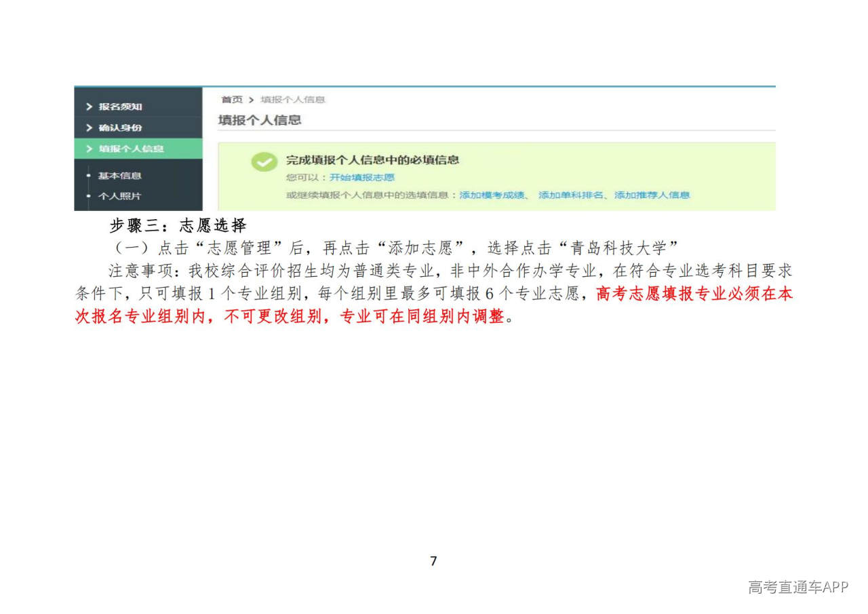Screen dimensions: 868x614
Task: Collapse the 填报个人信息 sidebar chevron
Action: pyautogui.click(x=89, y=149)
